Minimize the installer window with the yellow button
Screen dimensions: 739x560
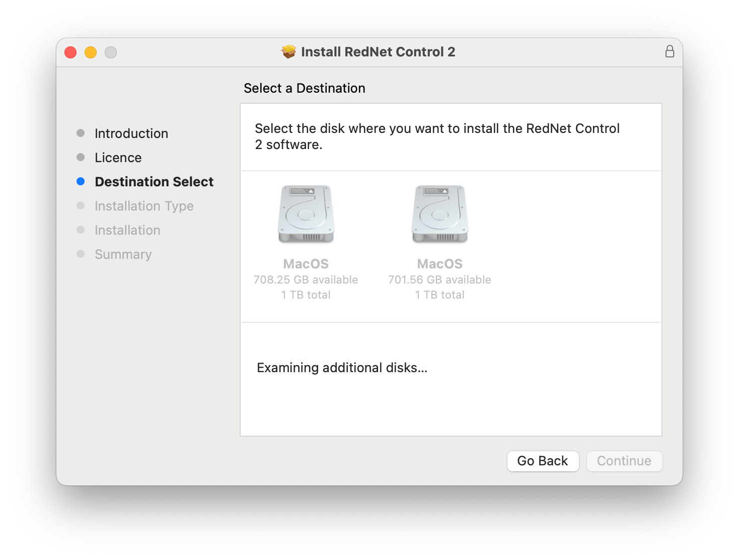click(x=91, y=52)
